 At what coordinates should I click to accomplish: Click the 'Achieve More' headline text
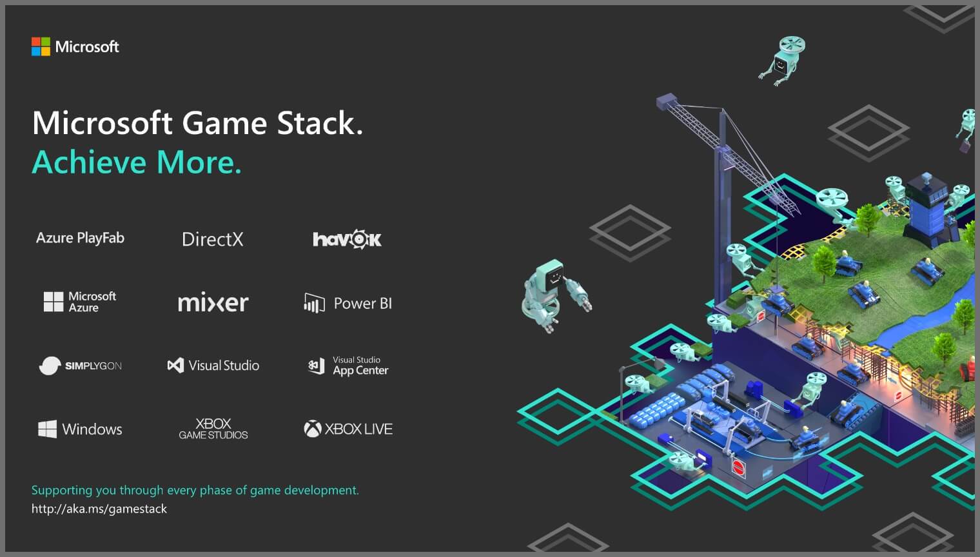(x=136, y=162)
